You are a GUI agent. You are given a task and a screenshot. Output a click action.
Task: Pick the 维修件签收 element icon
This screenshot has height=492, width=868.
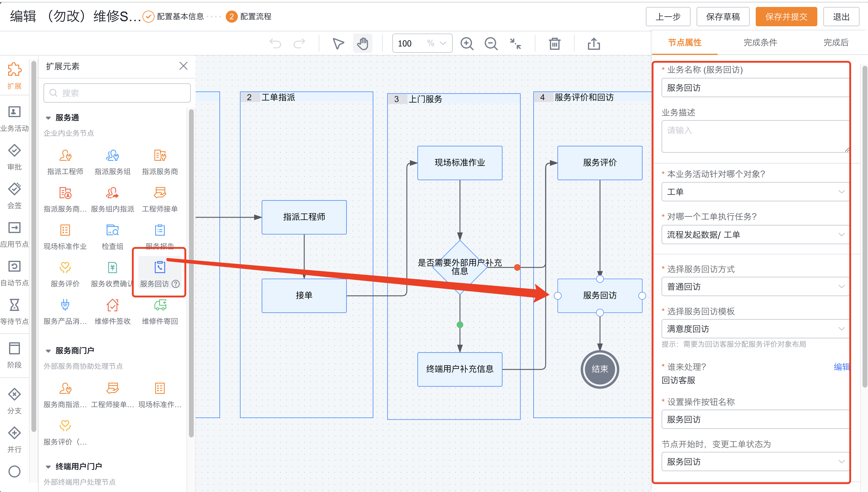pyautogui.click(x=113, y=305)
